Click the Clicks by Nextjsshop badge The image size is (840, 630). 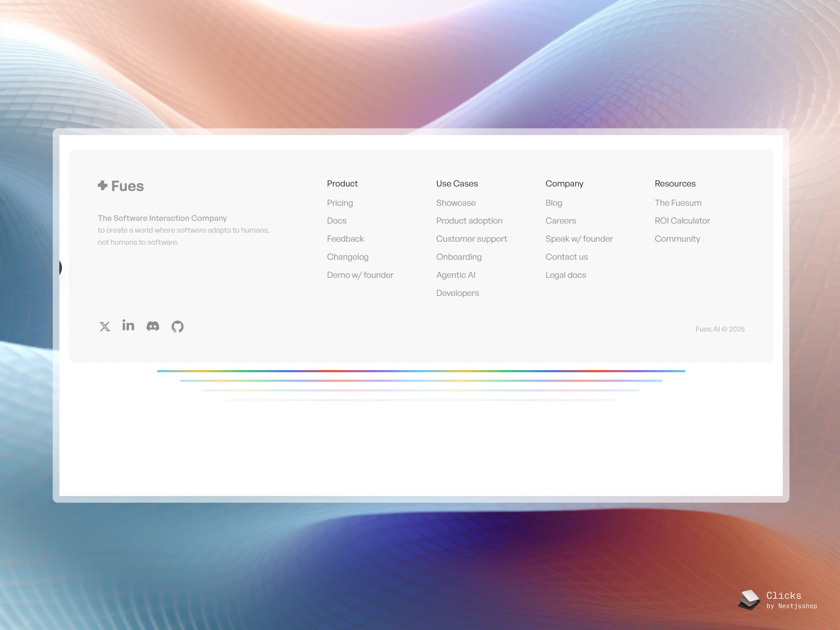click(778, 600)
